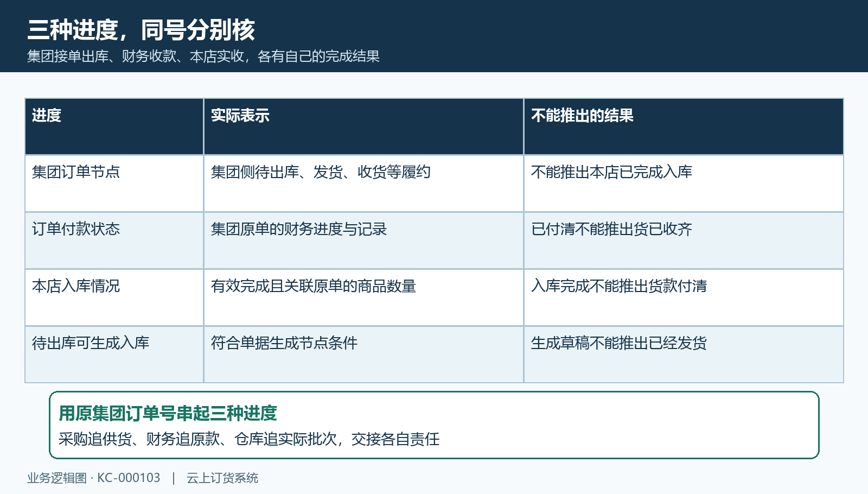868x494 pixels.
Task: Click the 不能推出的结果 column header
Action: pyautogui.click(x=684, y=126)
